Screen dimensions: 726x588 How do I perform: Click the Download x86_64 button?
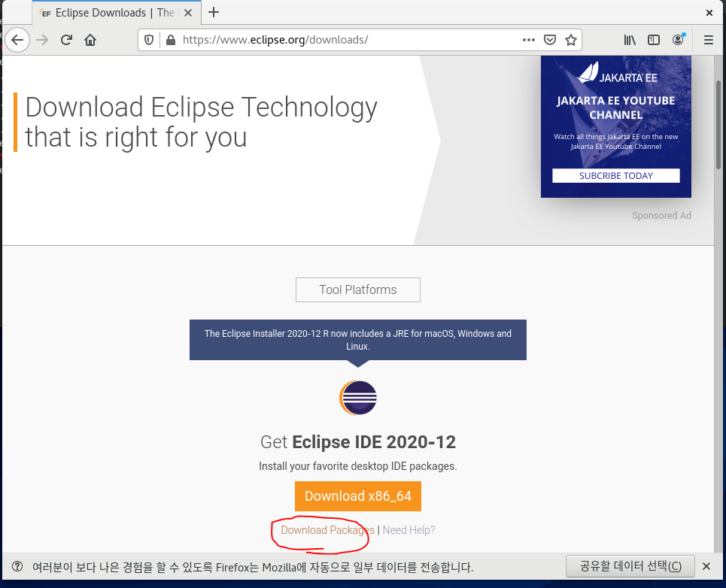tap(358, 496)
